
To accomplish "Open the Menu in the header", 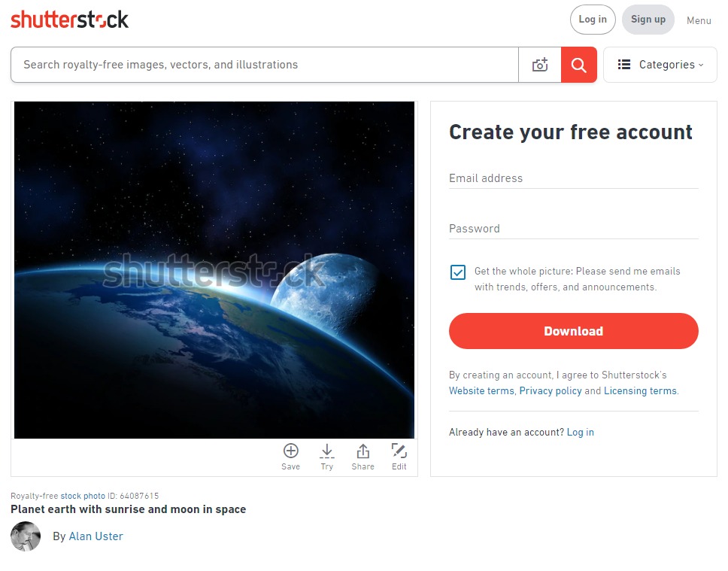I will pyautogui.click(x=699, y=20).
